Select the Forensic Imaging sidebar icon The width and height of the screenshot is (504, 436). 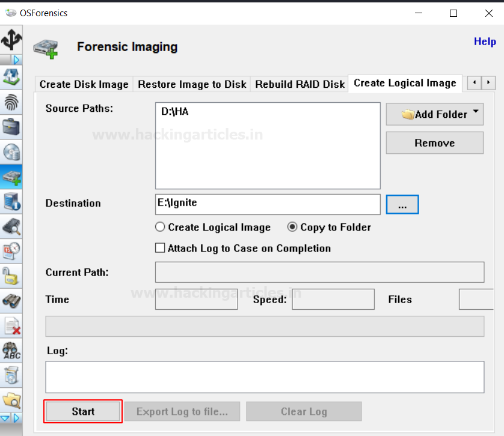point(11,177)
